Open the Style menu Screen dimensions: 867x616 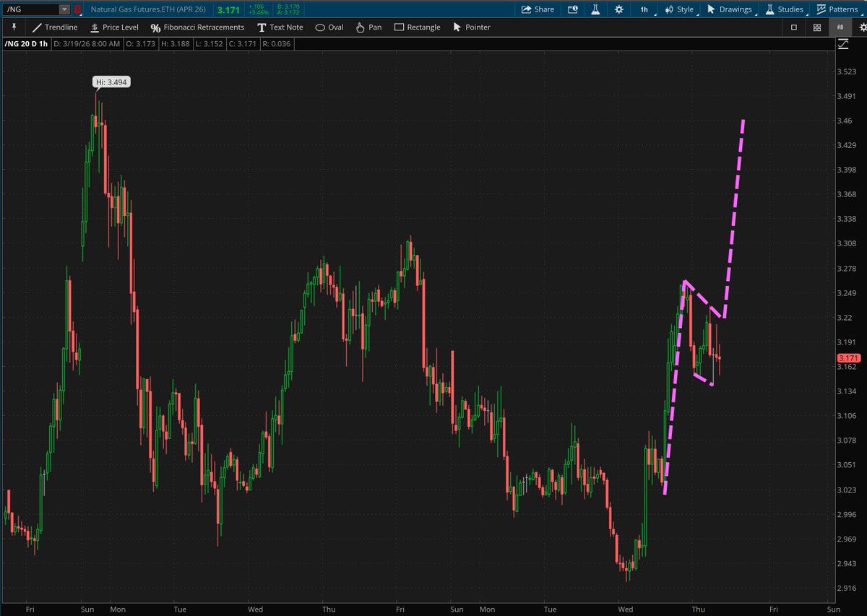point(679,9)
